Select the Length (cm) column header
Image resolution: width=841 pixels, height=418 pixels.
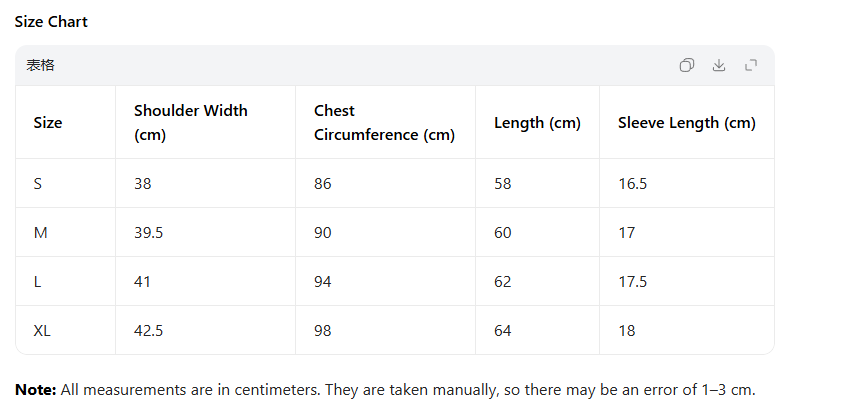click(537, 123)
